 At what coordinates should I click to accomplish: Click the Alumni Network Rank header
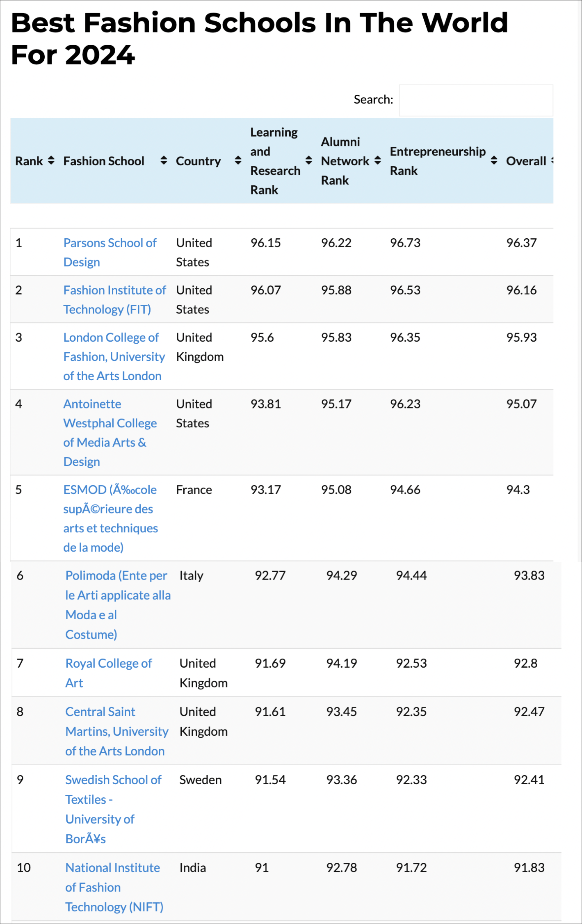point(345,161)
